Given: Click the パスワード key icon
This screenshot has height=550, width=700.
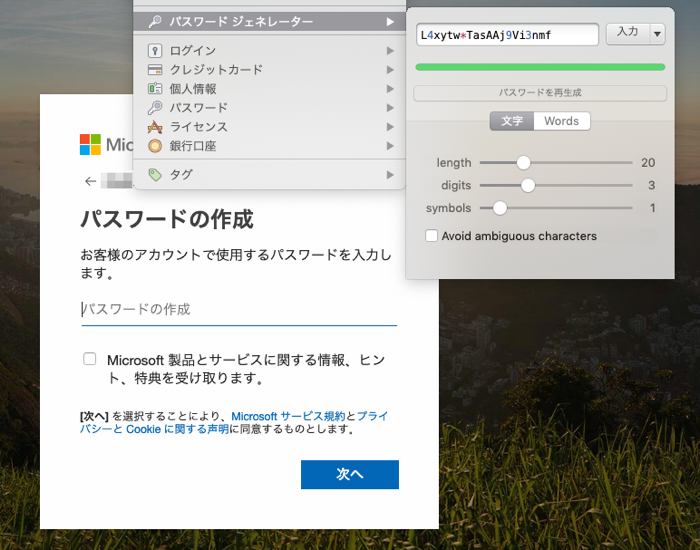Looking at the screenshot, I should tap(155, 108).
